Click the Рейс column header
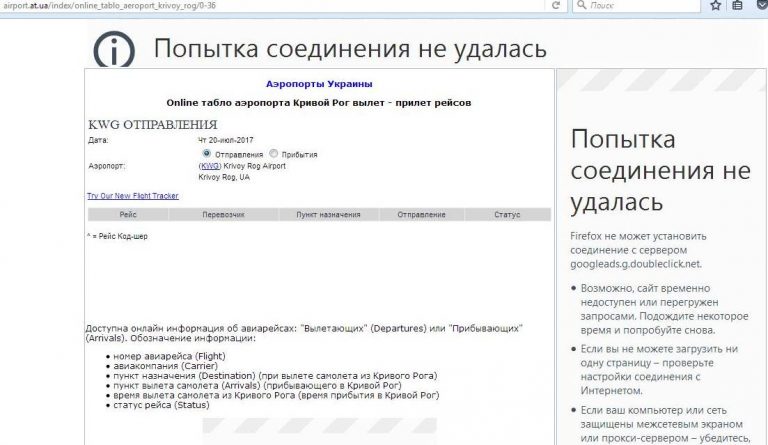Screen dimensions: 768x445 [128, 215]
